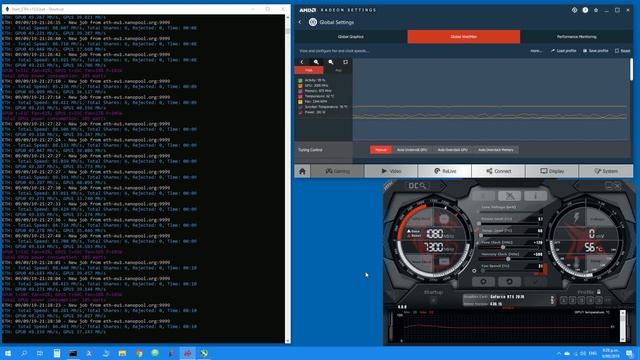Image resolution: width=640 pixels, height=360 pixels.
Task: Click the second magnifier zoom icon in WattMan graph
Action: click(331, 62)
